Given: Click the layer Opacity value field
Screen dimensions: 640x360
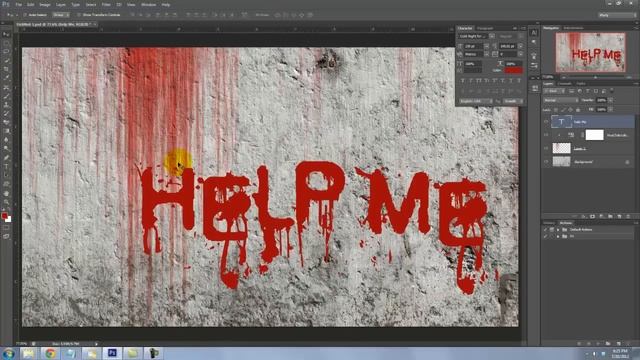Looking at the screenshot, I should pos(601,100).
